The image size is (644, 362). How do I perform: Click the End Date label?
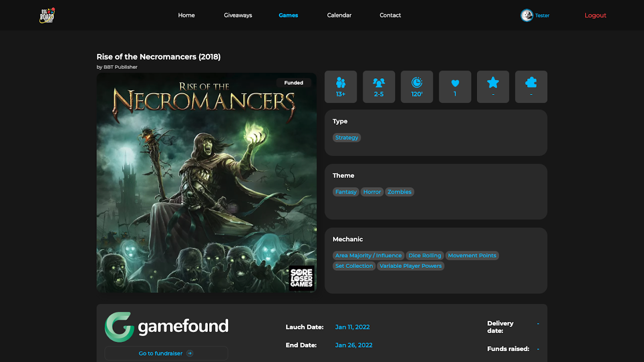(301, 345)
